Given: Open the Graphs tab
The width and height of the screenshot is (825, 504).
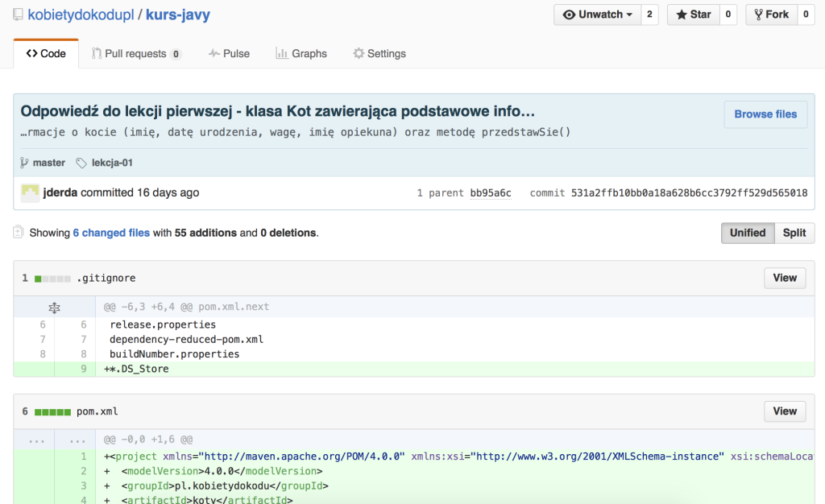Looking at the screenshot, I should 301,54.
